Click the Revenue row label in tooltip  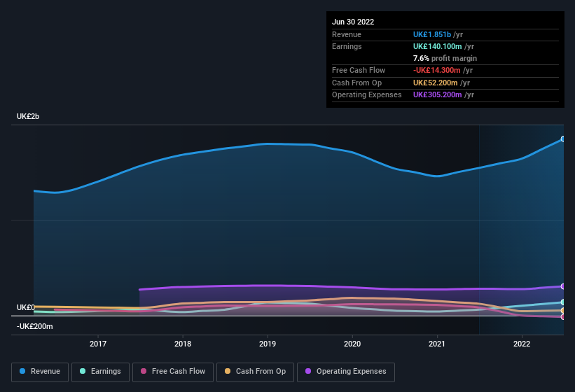coord(347,34)
